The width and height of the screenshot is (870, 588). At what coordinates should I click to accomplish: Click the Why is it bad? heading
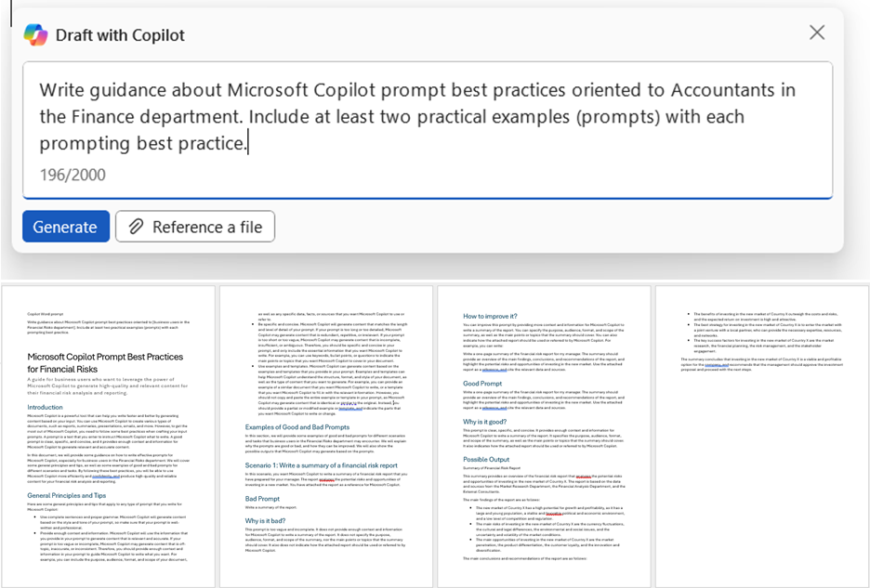coord(265,520)
